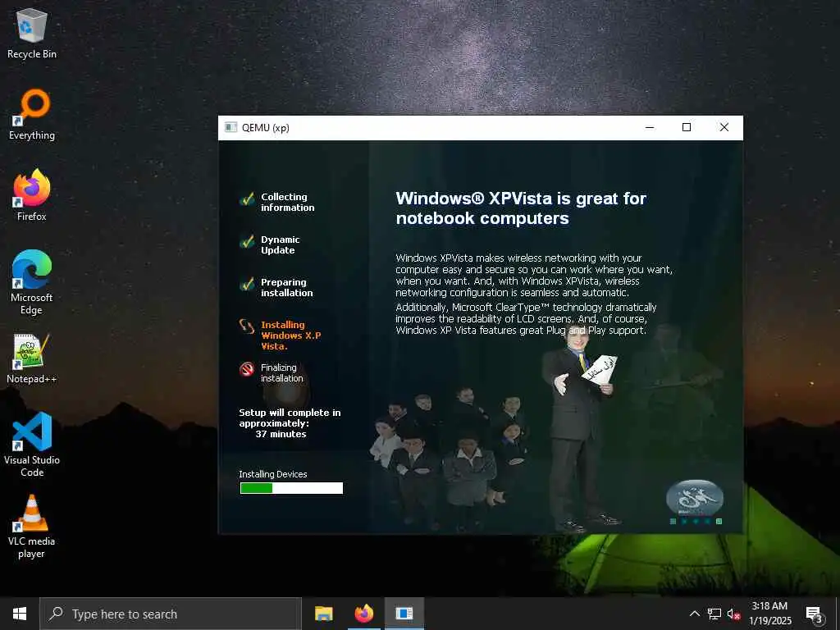
Task: Open the network status tray icon
Action: point(714,614)
